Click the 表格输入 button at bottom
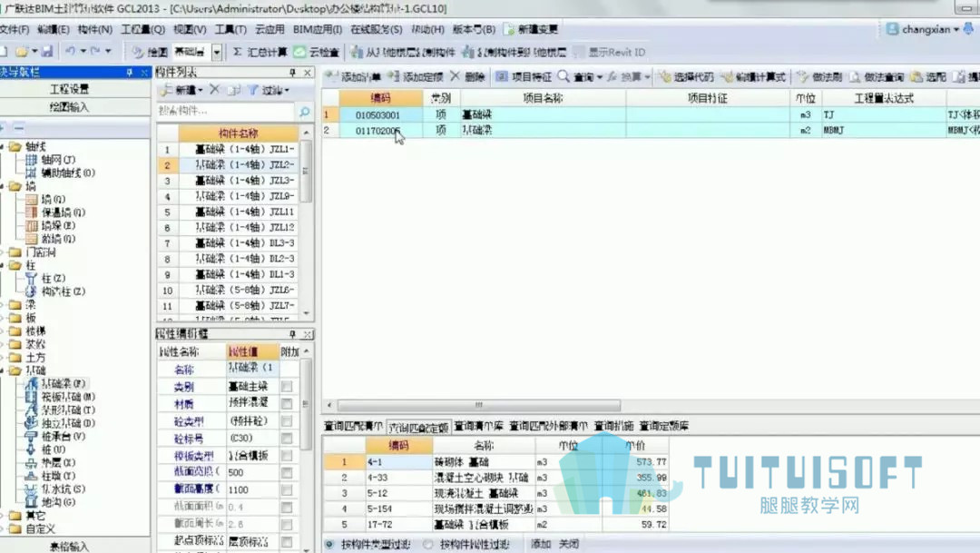Image resolution: width=980 pixels, height=553 pixels. pos(69,546)
